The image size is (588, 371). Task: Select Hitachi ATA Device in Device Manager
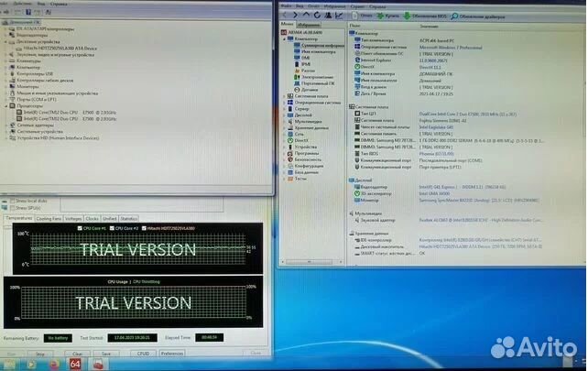(x=60, y=48)
